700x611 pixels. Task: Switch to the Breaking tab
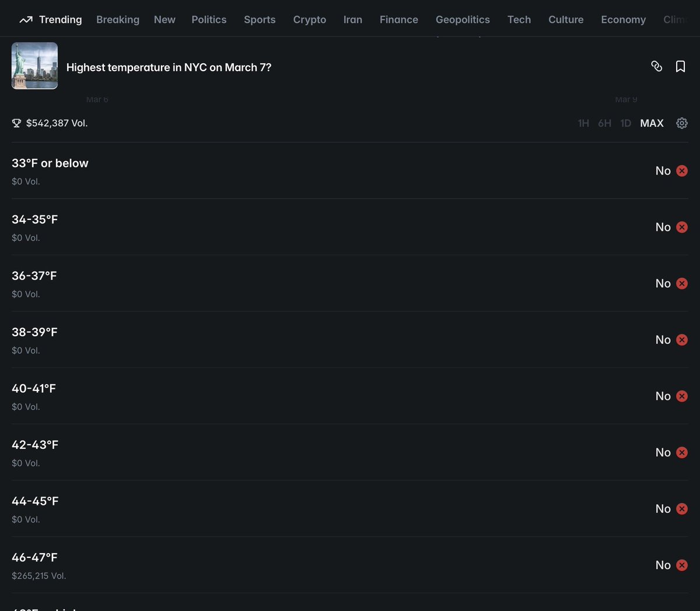coord(118,19)
